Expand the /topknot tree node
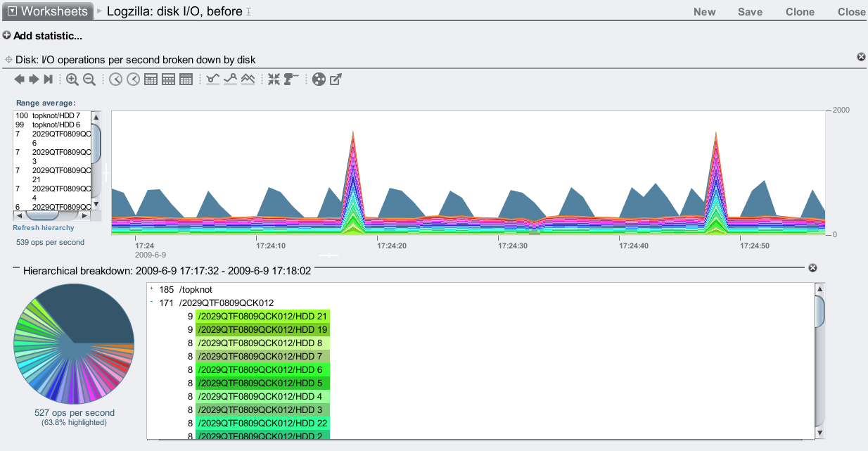The height and width of the screenshot is (451, 868). coord(151,289)
